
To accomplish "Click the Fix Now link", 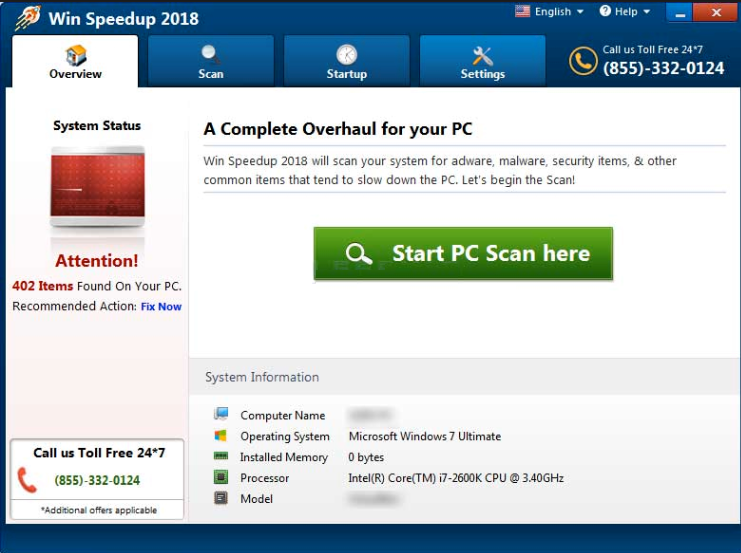I will 161,307.
